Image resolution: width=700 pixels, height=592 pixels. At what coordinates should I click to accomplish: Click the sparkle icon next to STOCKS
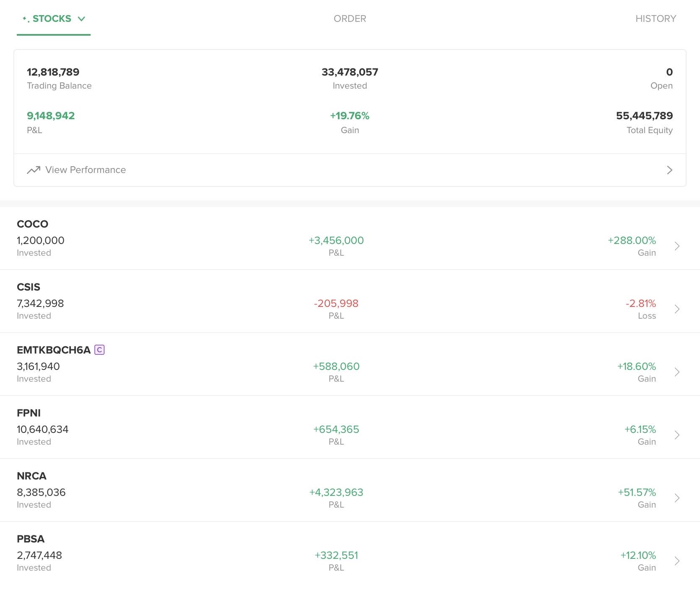click(x=26, y=19)
